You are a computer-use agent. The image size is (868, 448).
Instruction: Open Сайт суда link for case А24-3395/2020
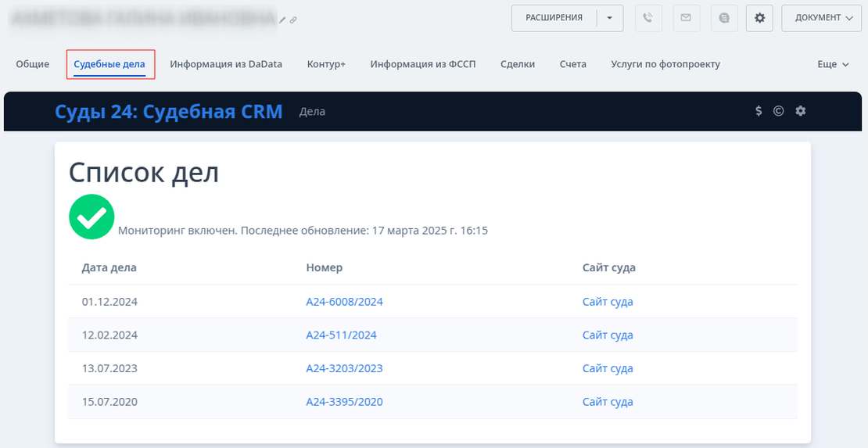click(608, 402)
